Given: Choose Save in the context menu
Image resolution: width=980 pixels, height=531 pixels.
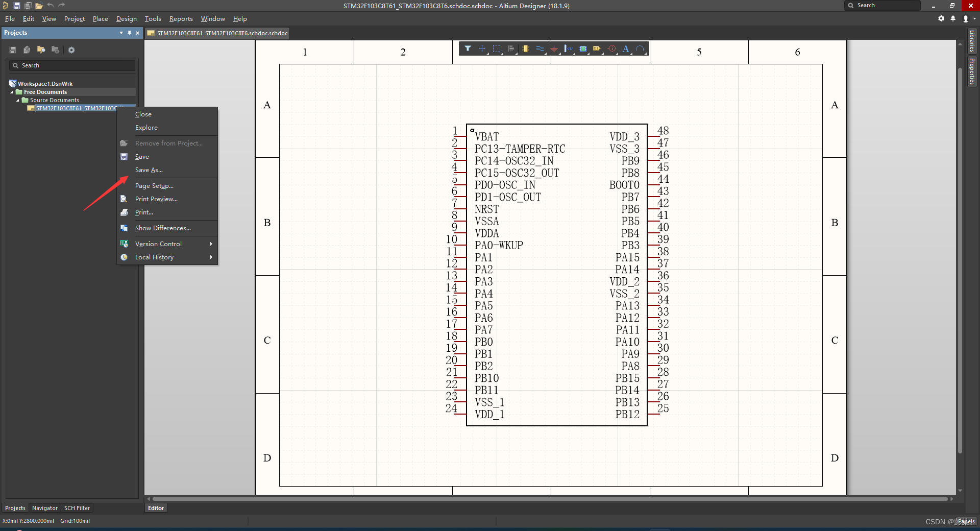Looking at the screenshot, I should (167, 157).
